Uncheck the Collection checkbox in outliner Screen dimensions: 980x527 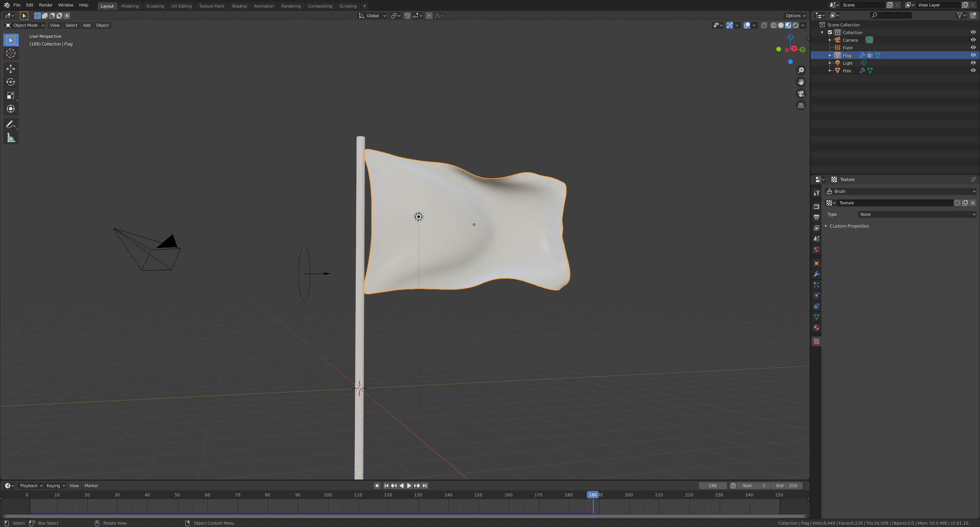pos(830,33)
